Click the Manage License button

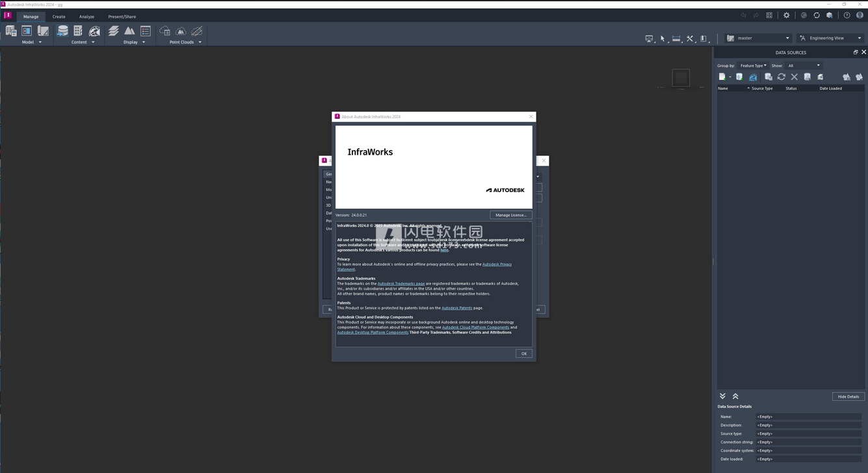(x=511, y=215)
